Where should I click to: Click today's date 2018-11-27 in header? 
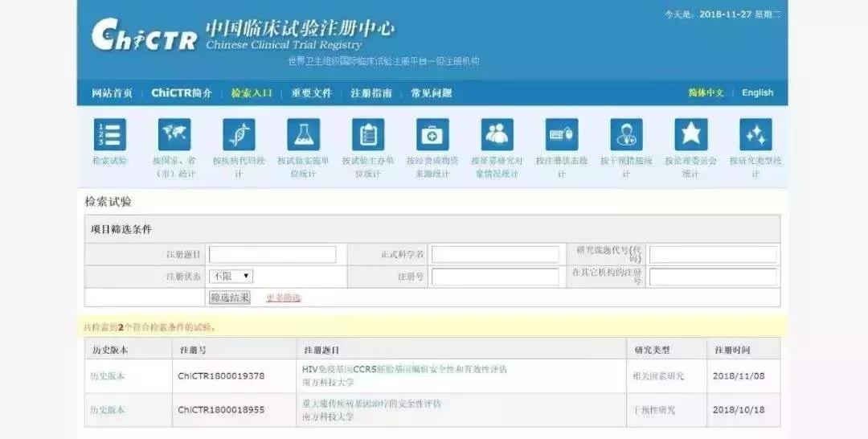tap(725, 15)
